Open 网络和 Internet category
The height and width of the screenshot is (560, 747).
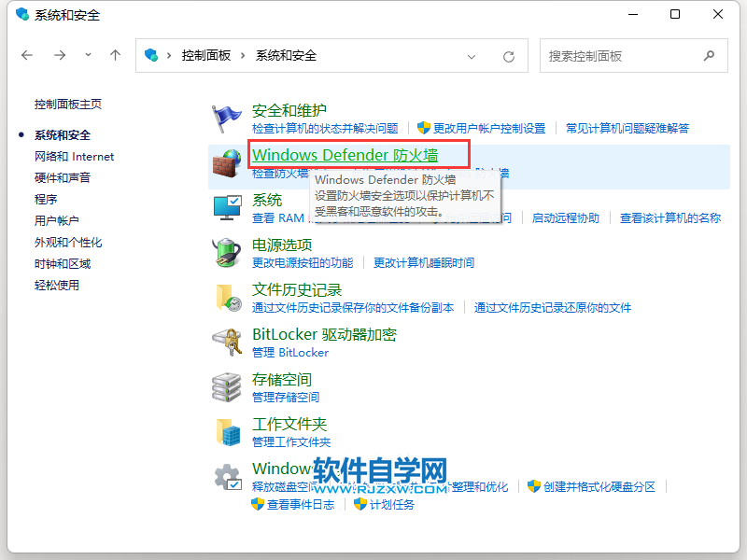point(74,157)
